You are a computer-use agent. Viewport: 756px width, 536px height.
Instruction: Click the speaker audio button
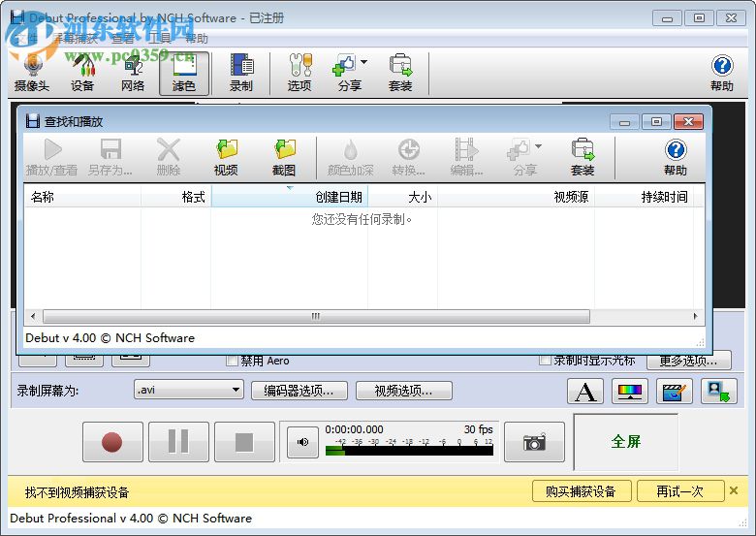tap(302, 442)
